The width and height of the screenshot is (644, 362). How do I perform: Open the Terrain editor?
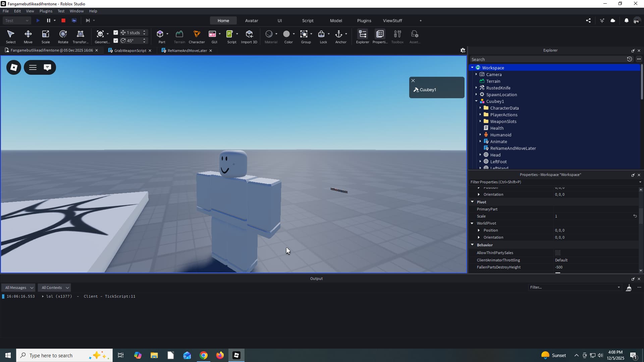pos(179,36)
